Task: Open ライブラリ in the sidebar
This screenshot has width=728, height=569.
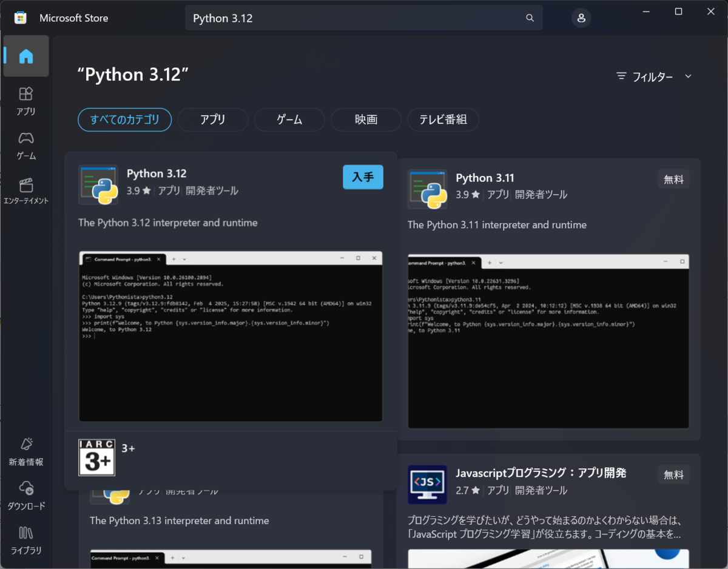Action: [26, 540]
